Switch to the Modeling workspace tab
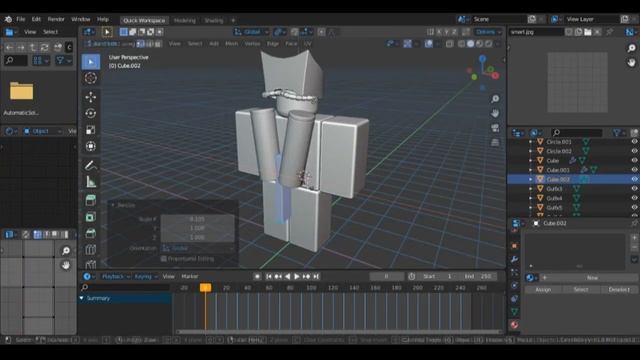640x360 pixels. pyautogui.click(x=184, y=20)
